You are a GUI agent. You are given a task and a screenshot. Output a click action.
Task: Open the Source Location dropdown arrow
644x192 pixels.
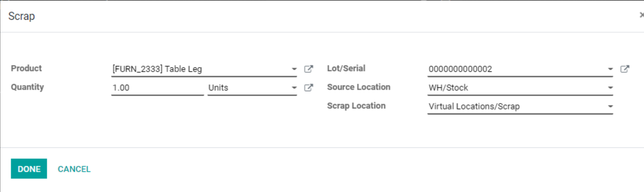coord(610,88)
